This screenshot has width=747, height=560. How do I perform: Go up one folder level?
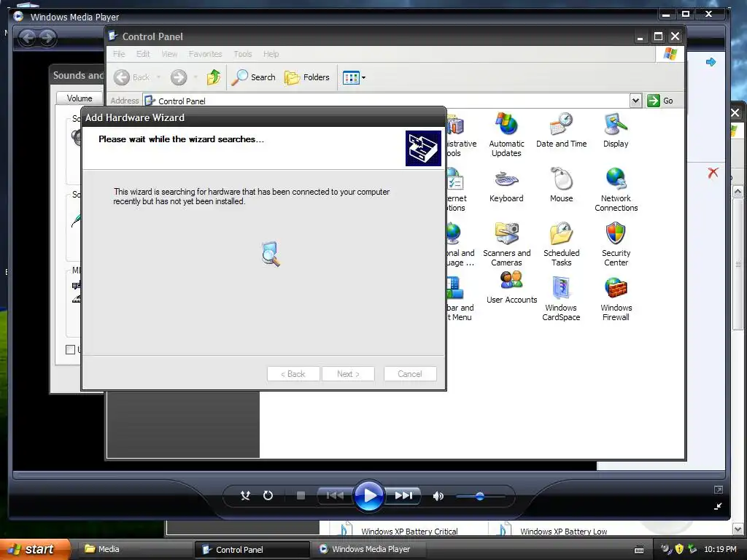pyautogui.click(x=214, y=77)
